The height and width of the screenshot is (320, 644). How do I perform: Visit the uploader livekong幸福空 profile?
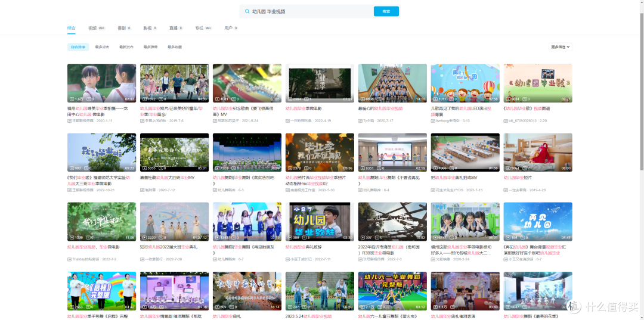tap(448, 121)
